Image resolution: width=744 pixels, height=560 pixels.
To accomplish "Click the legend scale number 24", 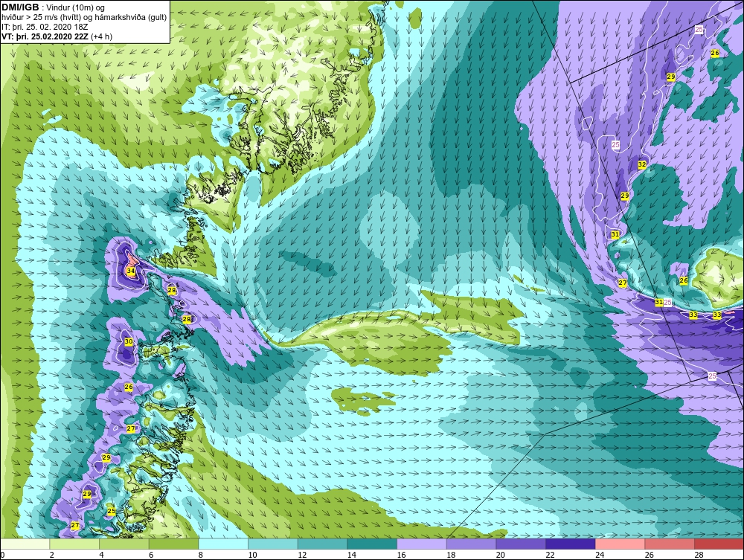I will pos(600,555).
